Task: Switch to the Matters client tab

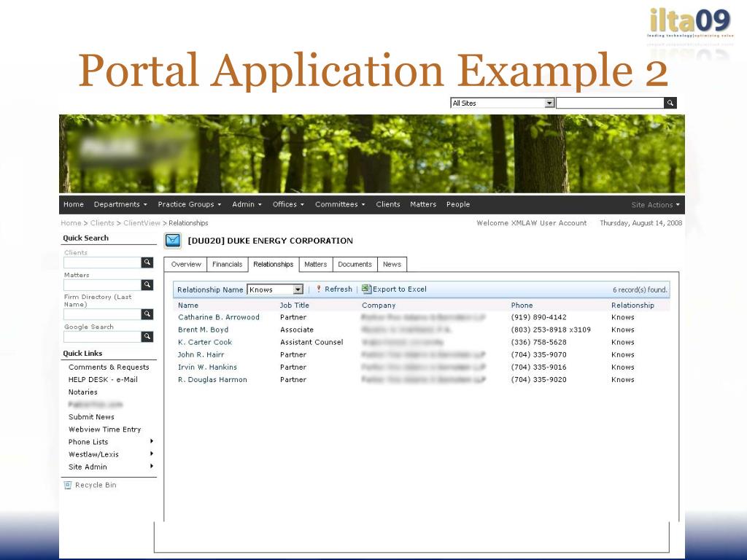Action: pos(315,264)
